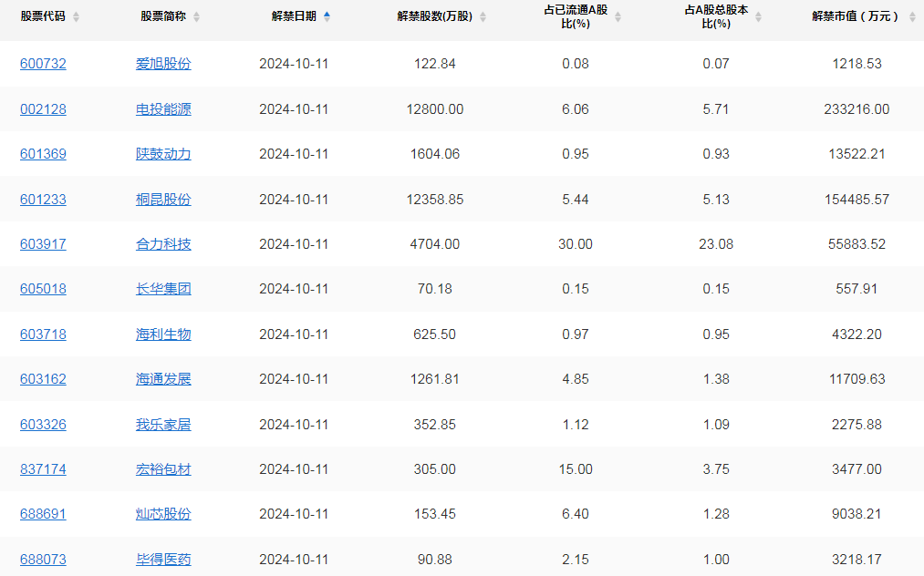
Task: Open stock code 002128 link
Action: 43,109
